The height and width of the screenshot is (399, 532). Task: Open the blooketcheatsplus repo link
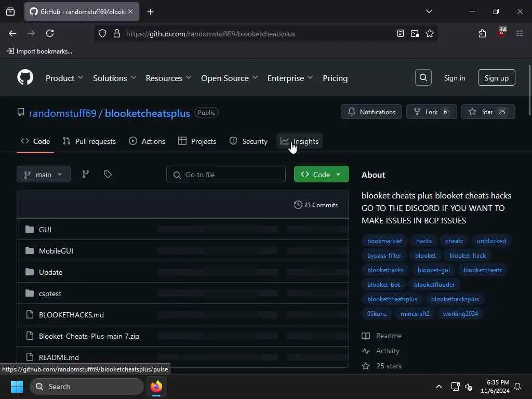point(147,113)
